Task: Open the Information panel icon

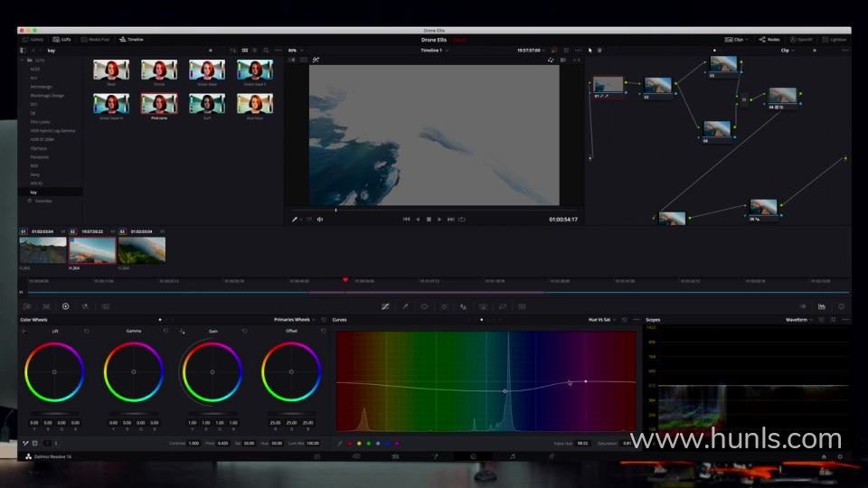Action: coord(841,306)
